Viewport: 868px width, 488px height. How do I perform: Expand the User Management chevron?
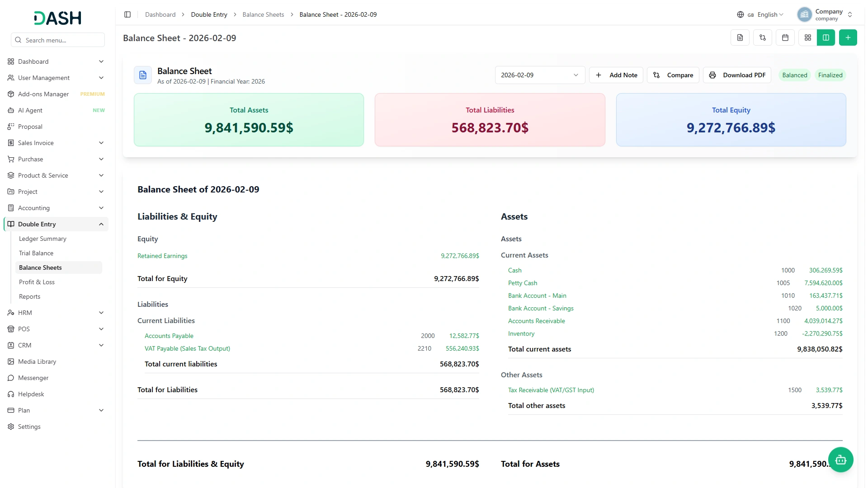101,78
